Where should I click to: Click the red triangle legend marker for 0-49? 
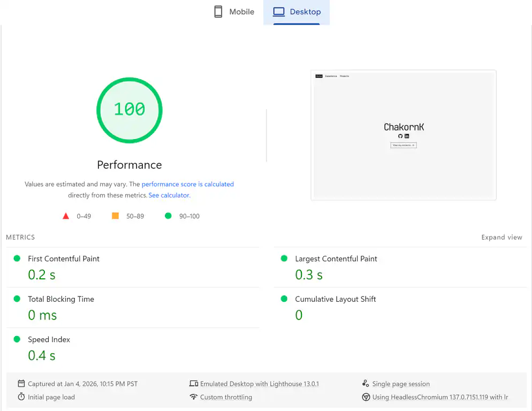[x=66, y=216]
